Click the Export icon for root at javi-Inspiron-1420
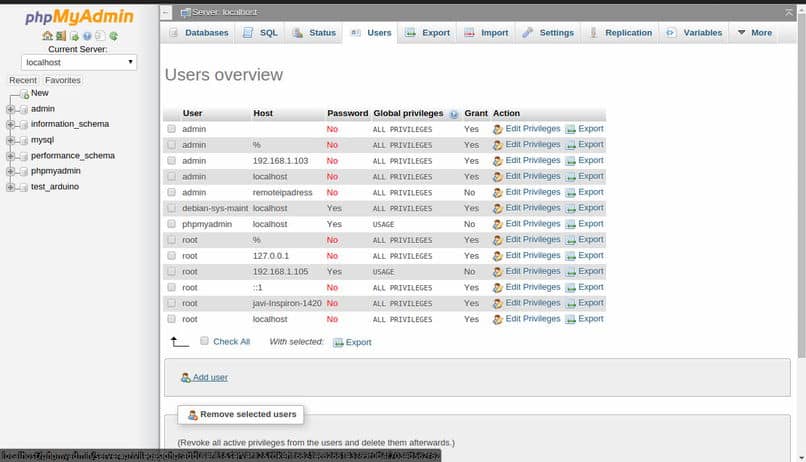The height and width of the screenshot is (462, 806). pyautogui.click(x=570, y=304)
